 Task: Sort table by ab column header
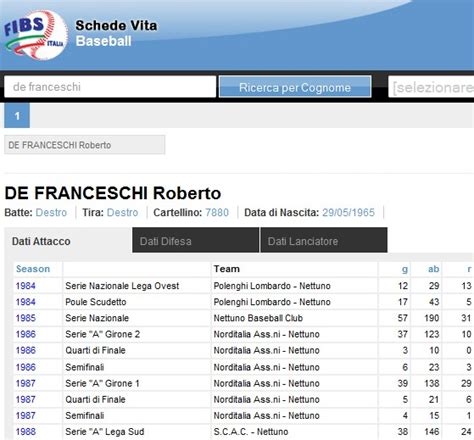(433, 269)
